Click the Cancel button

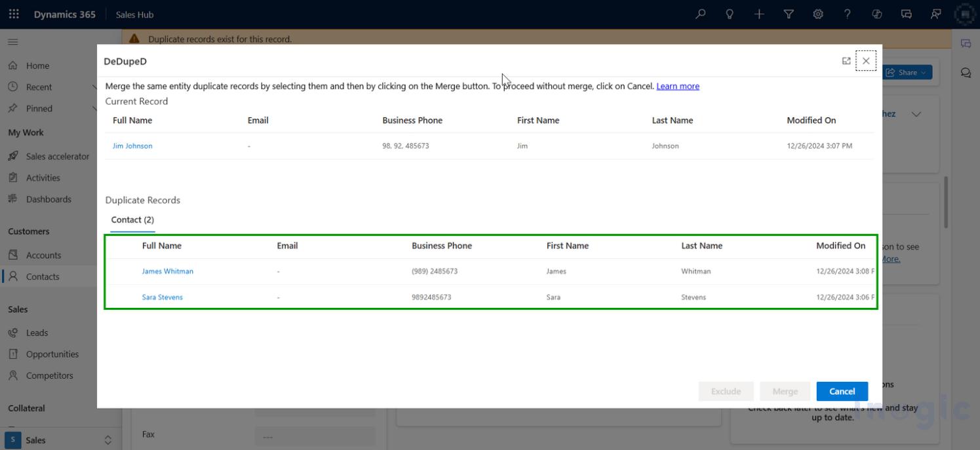[x=842, y=392]
